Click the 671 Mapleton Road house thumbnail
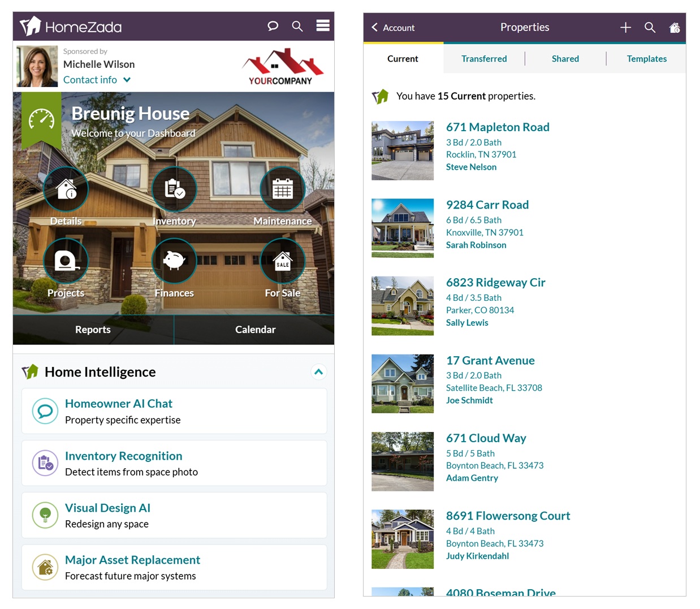Image resolution: width=700 pixels, height=609 pixels. pyautogui.click(x=403, y=150)
